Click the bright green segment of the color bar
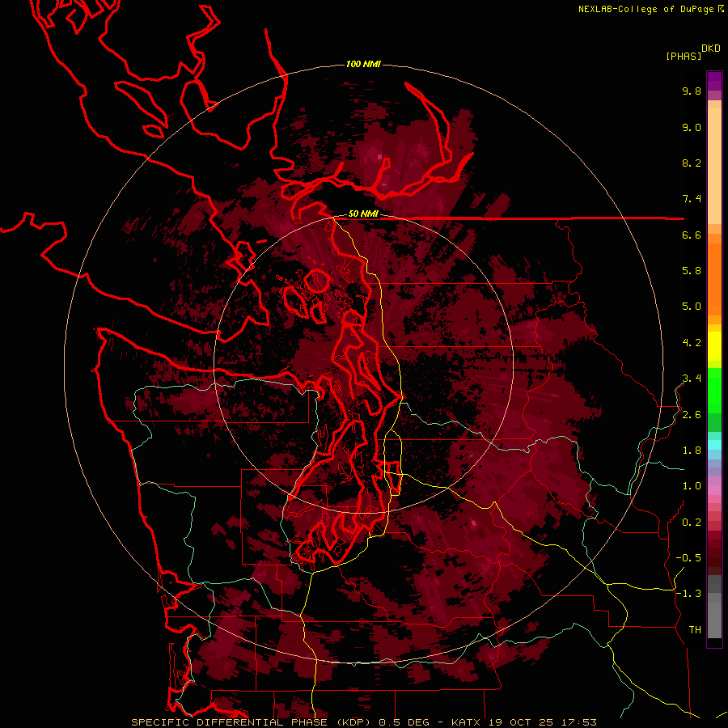The width and height of the screenshot is (728, 728). coord(714,389)
